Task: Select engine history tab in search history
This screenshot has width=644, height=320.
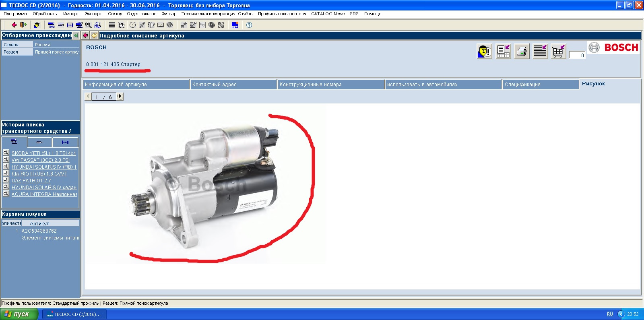Action: tap(39, 142)
